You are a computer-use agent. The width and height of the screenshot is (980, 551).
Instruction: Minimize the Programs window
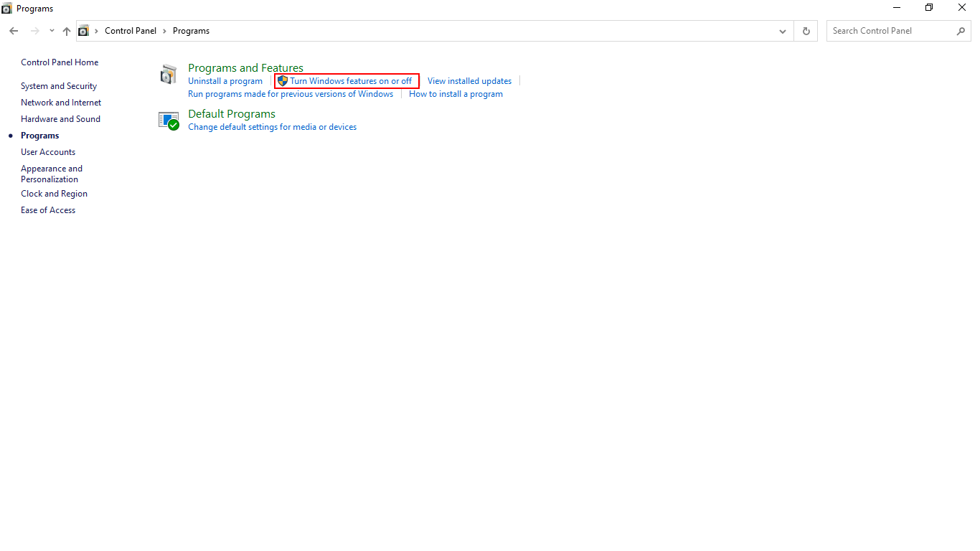pos(897,8)
